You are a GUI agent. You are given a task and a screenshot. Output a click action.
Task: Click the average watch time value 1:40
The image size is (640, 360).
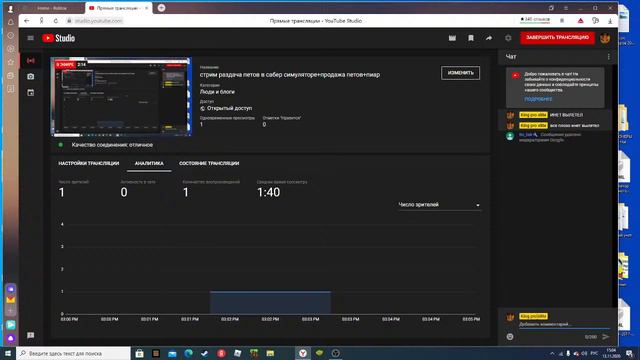269,192
